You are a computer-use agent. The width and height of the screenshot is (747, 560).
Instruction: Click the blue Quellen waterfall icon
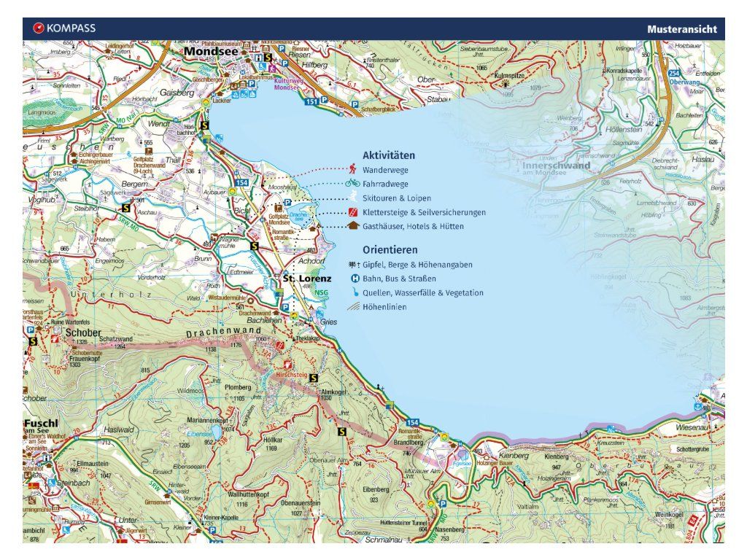pos(355,292)
